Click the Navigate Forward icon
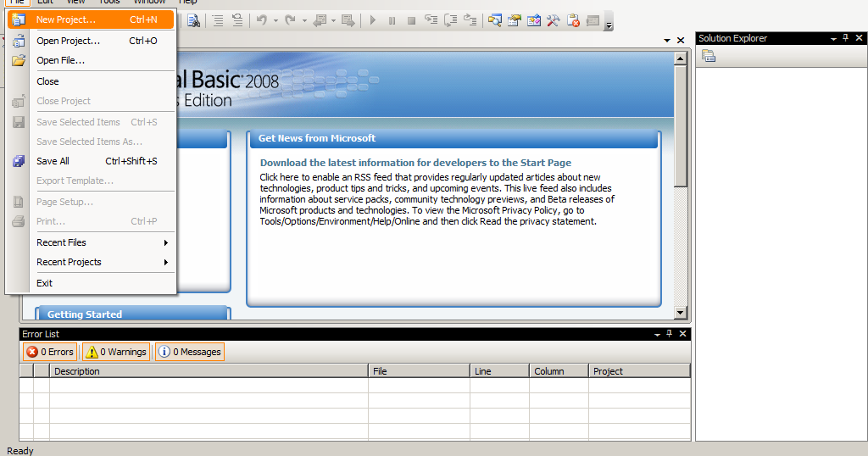The height and width of the screenshot is (456, 868). [x=348, y=20]
